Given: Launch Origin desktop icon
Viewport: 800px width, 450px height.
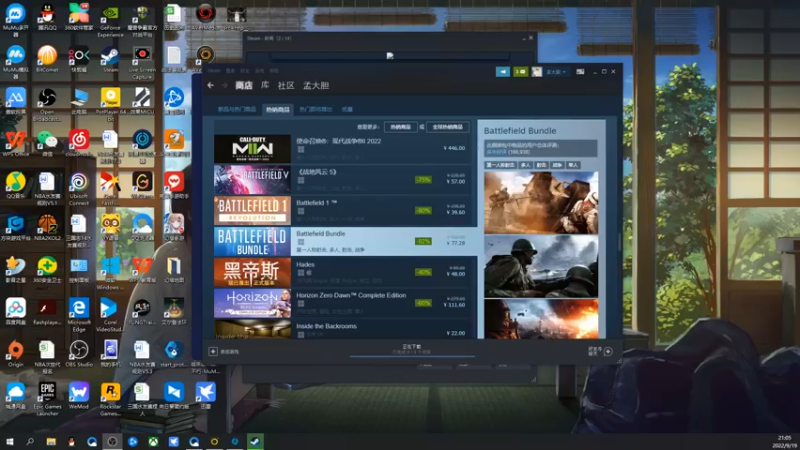Looking at the screenshot, I should tap(15, 354).
